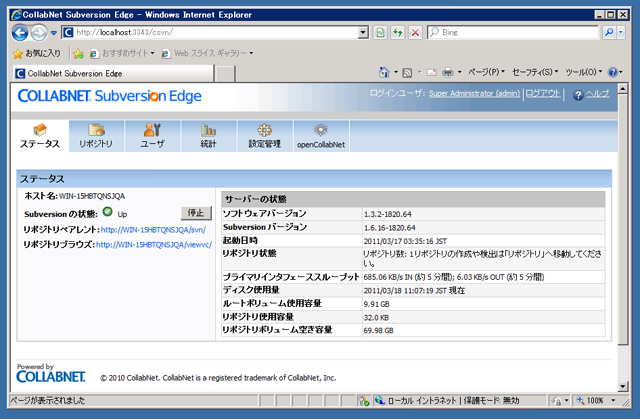The image size is (640, 419).
Task: Open the リポジトリ tab
Action: [96, 136]
